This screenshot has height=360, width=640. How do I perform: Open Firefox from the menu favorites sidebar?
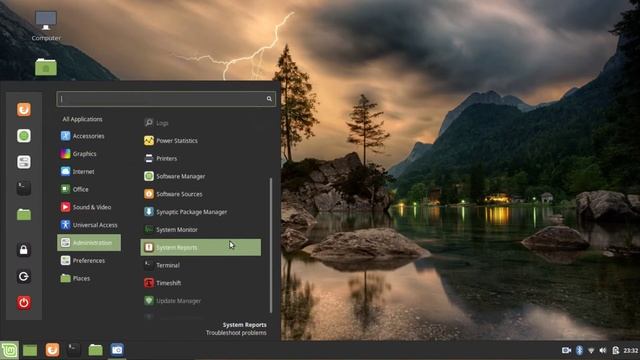coord(24,109)
